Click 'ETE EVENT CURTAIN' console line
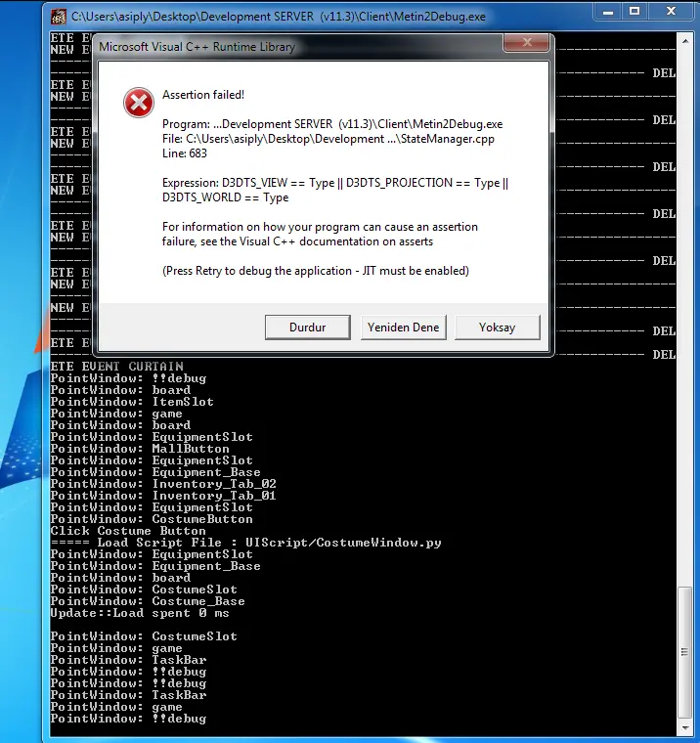Viewport: 700px width, 743px height. click(117, 367)
